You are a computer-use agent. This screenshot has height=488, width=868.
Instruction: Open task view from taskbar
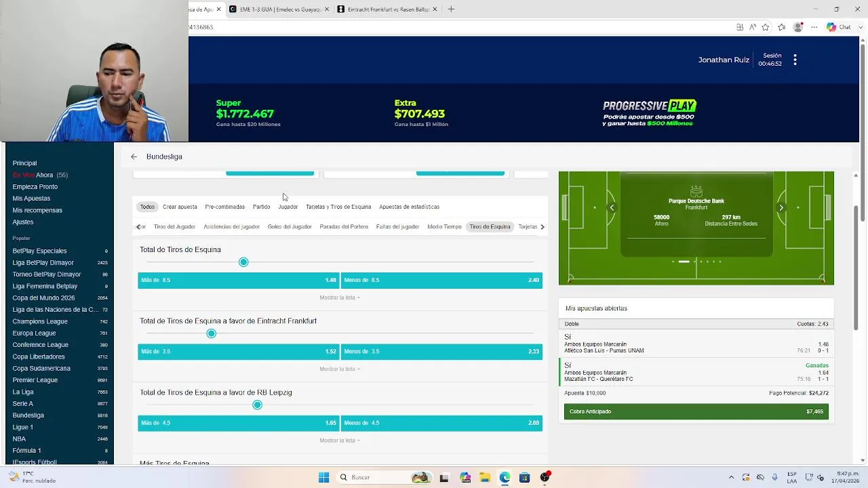coord(444,477)
